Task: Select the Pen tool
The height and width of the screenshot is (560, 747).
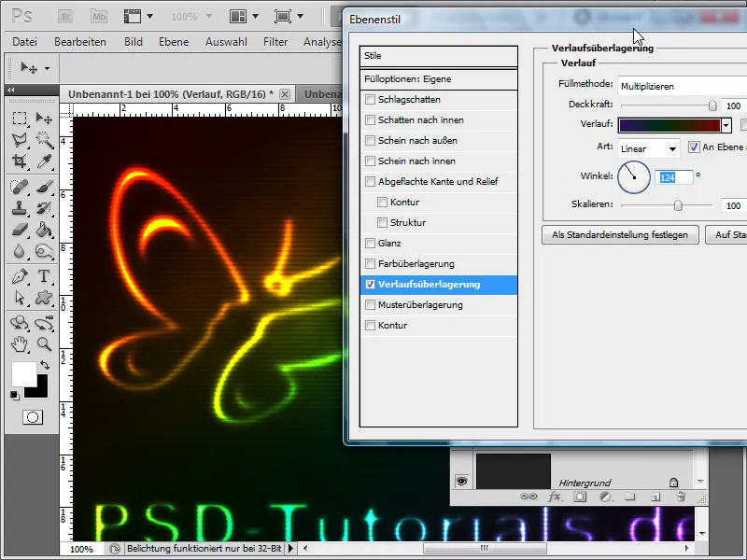Action: (20, 276)
